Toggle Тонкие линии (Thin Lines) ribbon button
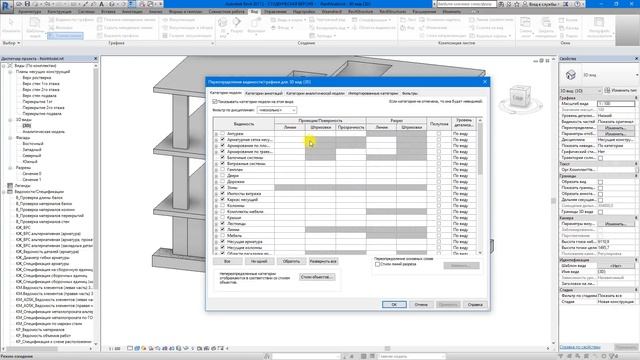The image size is (640, 360). [65, 36]
